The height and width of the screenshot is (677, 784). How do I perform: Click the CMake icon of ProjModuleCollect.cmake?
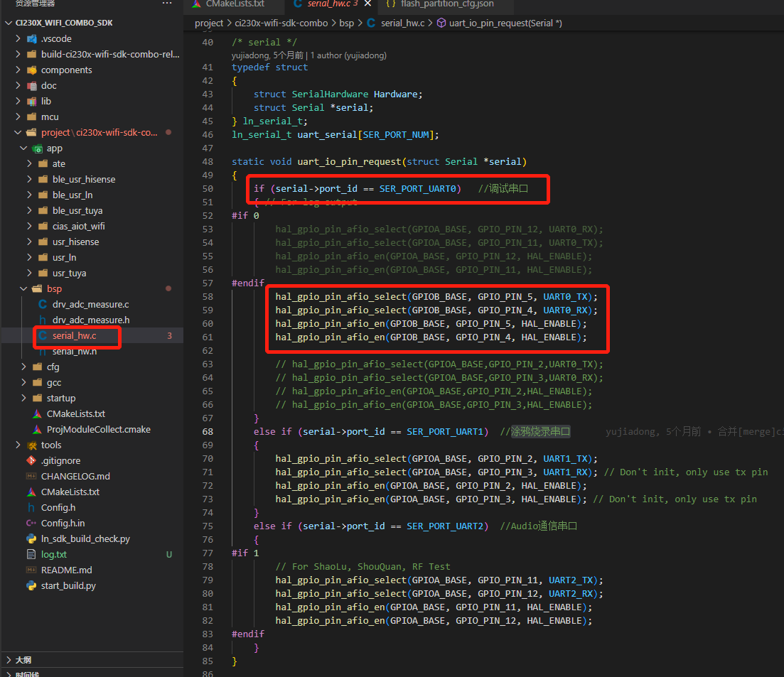(x=37, y=429)
